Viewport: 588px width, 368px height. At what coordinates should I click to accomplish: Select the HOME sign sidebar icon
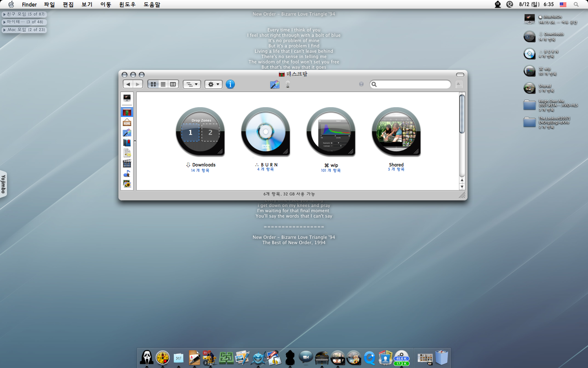coord(127,122)
